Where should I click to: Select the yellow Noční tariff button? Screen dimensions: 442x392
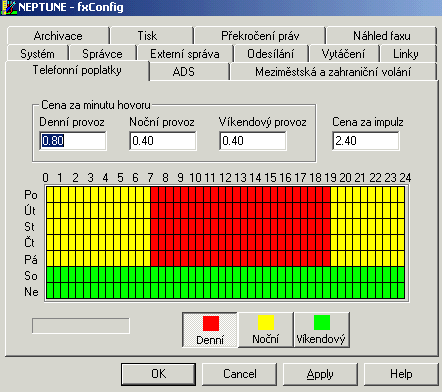pos(266,330)
